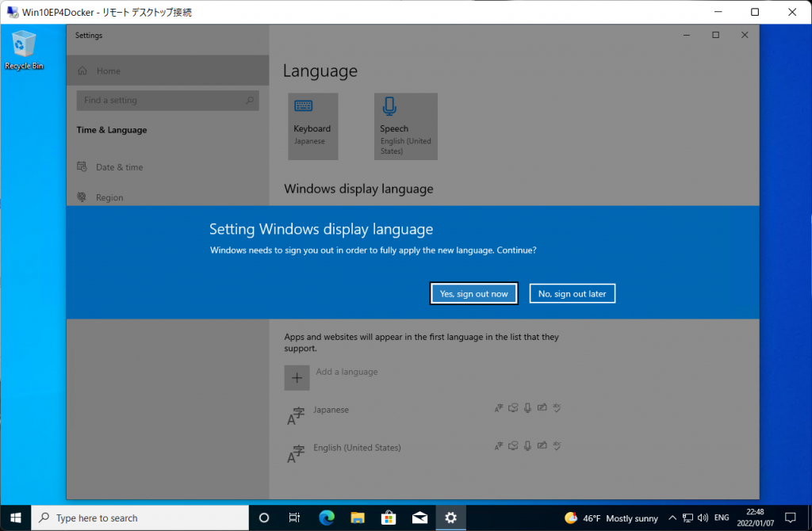812x531 pixels.
Task: Click the Settings gear on the taskbar
Action: point(450,518)
